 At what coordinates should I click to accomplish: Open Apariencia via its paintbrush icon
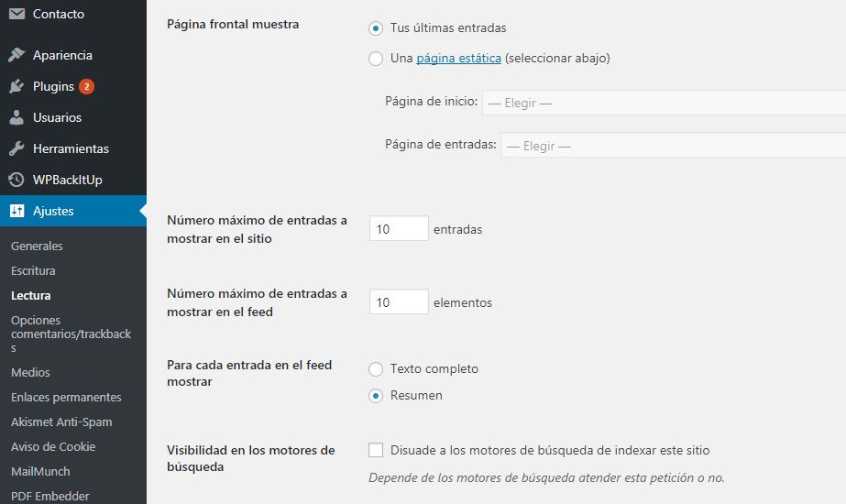click(x=16, y=55)
